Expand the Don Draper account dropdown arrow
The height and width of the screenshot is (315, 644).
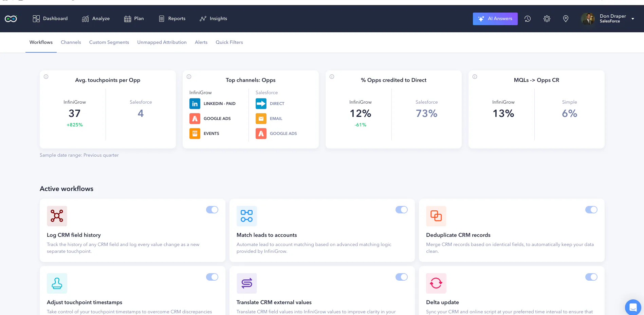tap(633, 19)
